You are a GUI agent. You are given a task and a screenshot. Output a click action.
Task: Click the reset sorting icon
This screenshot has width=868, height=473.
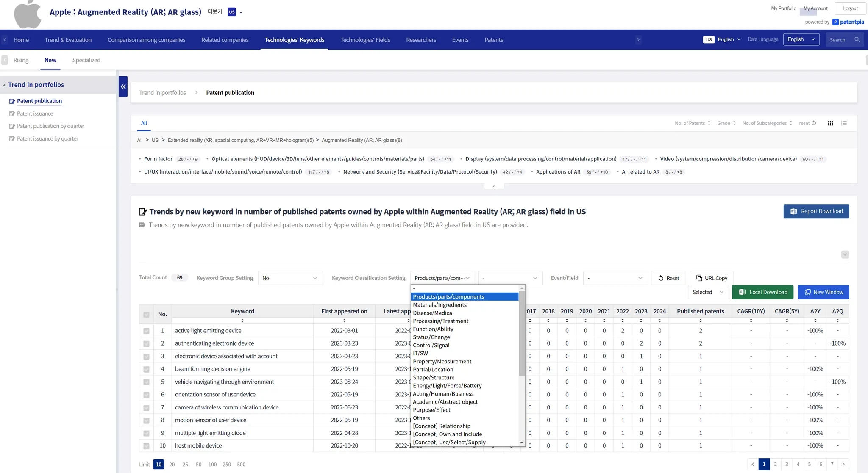tap(814, 123)
